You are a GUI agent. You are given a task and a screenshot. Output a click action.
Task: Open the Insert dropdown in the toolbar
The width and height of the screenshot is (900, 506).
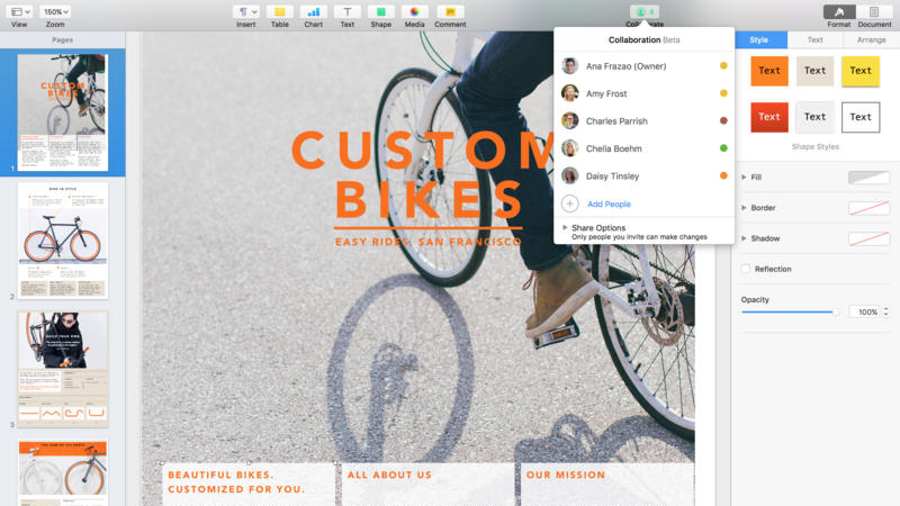[x=246, y=11]
